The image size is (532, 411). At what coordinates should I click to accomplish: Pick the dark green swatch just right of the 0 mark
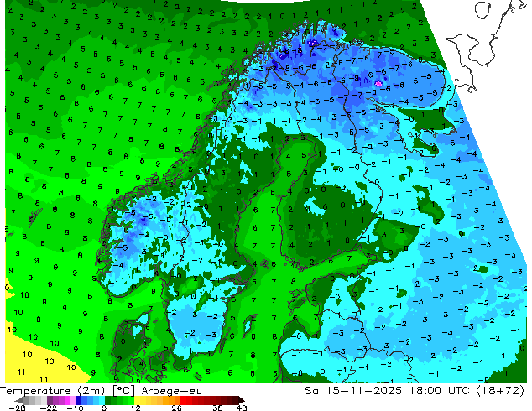coord(107,400)
